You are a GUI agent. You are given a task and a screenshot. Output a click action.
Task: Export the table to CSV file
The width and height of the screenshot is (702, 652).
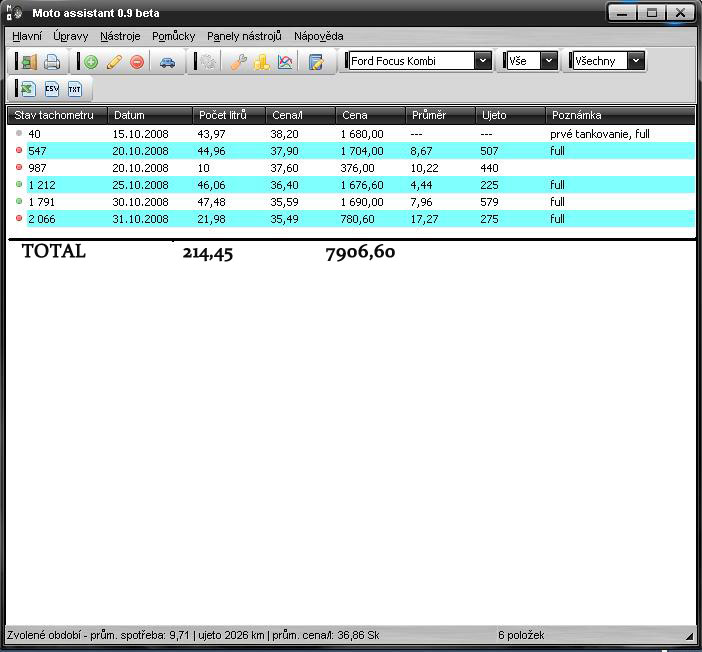[x=52, y=90]
